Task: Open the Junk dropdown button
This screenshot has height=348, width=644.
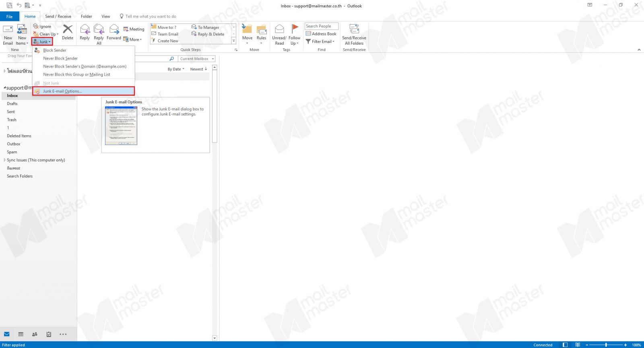Action: (42, 42)
